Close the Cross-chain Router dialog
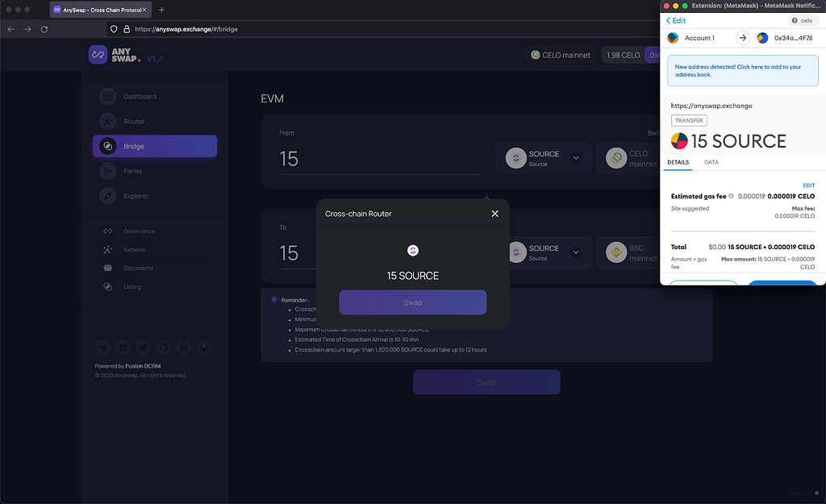Image resolution: width=826 pixels, height=504 pixels. click(x=494, y=213)
